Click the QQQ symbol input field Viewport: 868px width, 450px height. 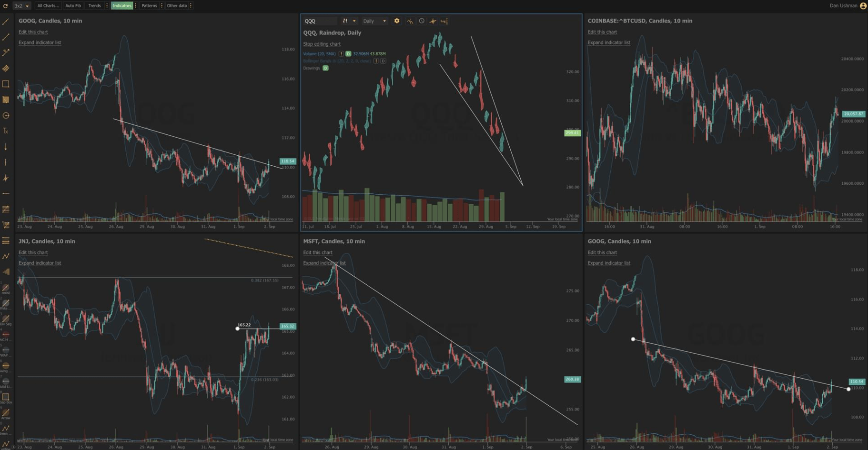click(320, 21)
